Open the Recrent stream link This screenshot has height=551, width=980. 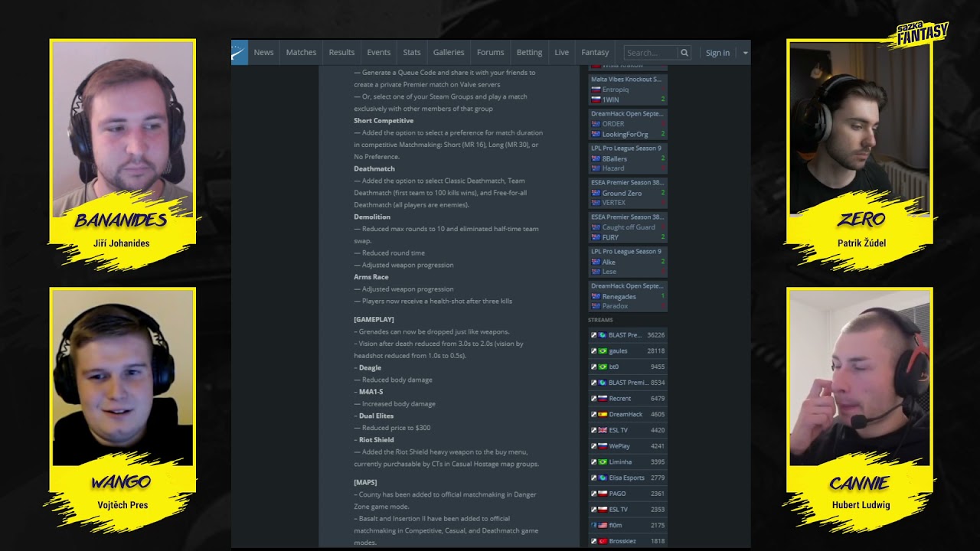628,399
